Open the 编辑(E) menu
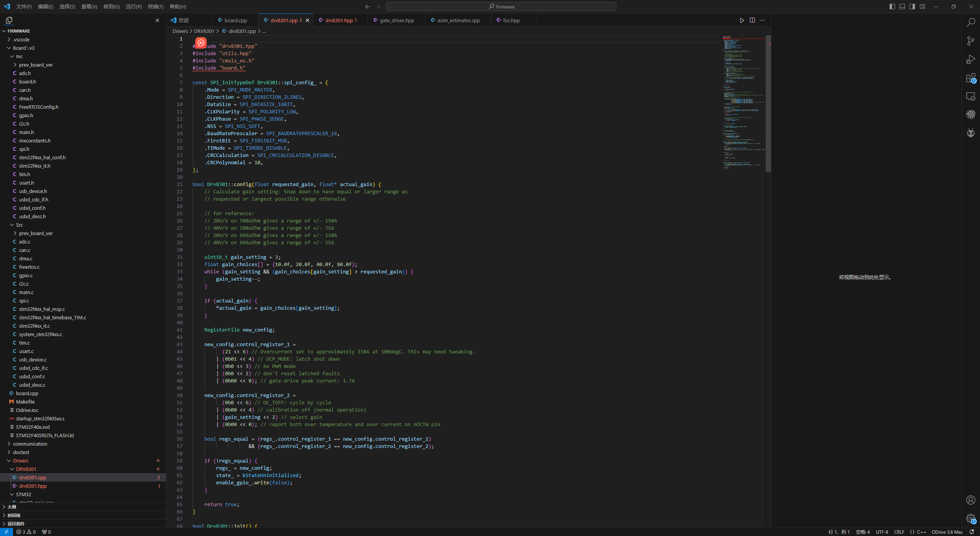Screen dimensions: 980x536 point(46,7)
